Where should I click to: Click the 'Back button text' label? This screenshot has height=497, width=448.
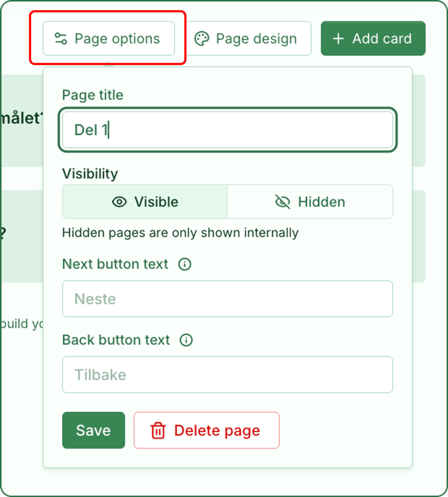point(116,340)
